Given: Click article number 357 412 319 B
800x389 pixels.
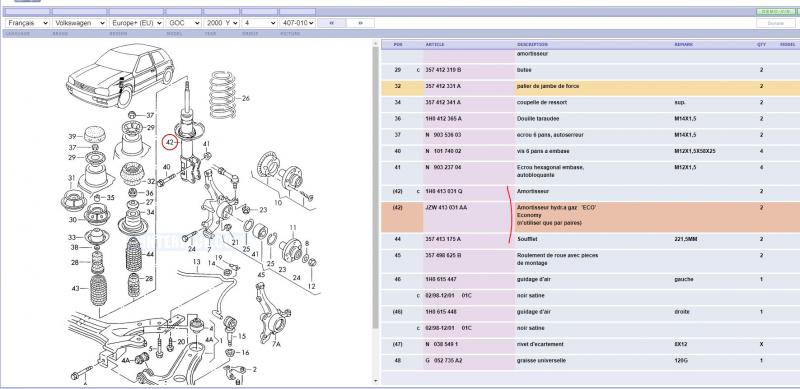Looking at the screenshot, I should [443, 70].
